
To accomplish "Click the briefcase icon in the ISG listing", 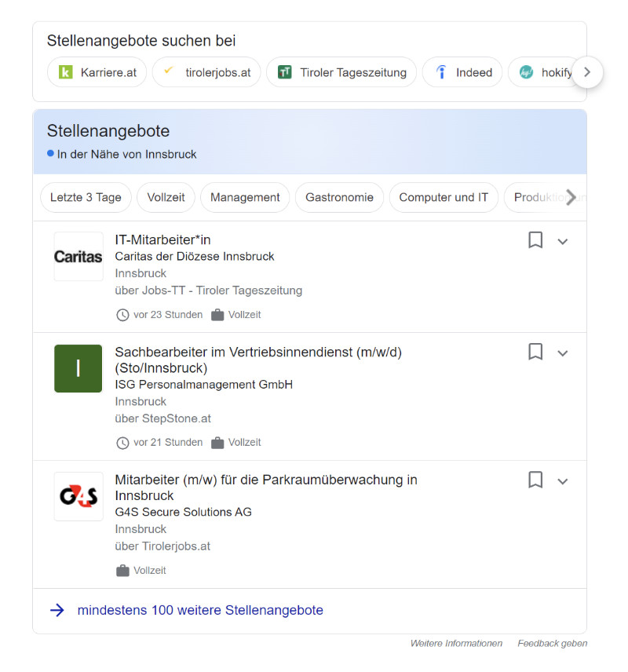I will pyautogui.click(x=217, y=442).
